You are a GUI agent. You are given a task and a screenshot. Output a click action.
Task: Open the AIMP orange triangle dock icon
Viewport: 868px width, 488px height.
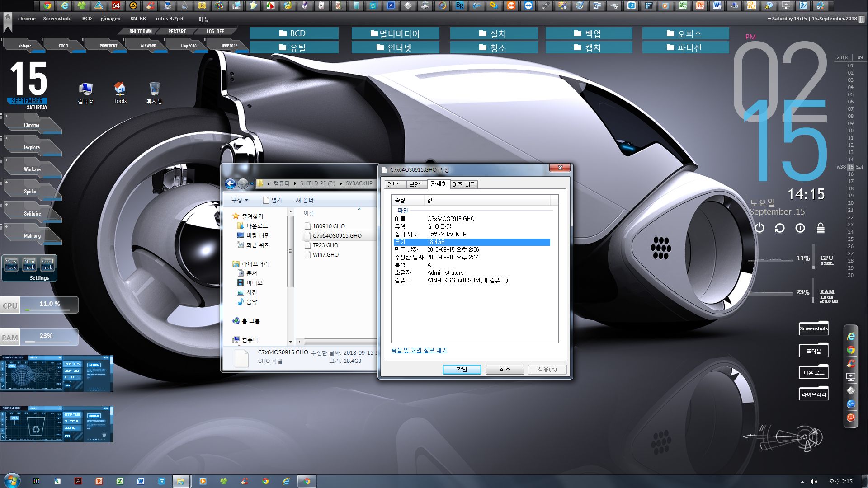coord(133,5)
